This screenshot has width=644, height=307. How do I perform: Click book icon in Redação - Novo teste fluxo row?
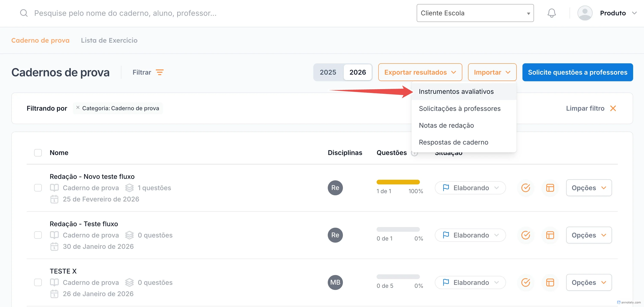54,188
